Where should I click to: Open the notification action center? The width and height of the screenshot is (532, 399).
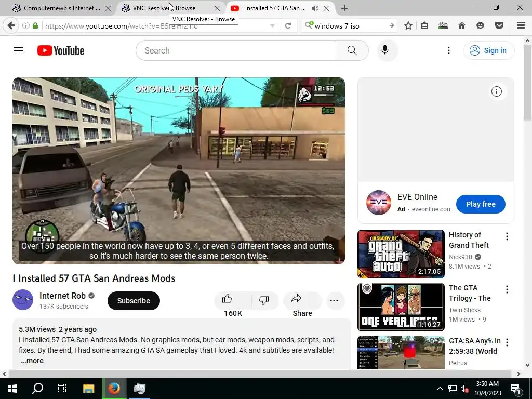coord(515,389)
